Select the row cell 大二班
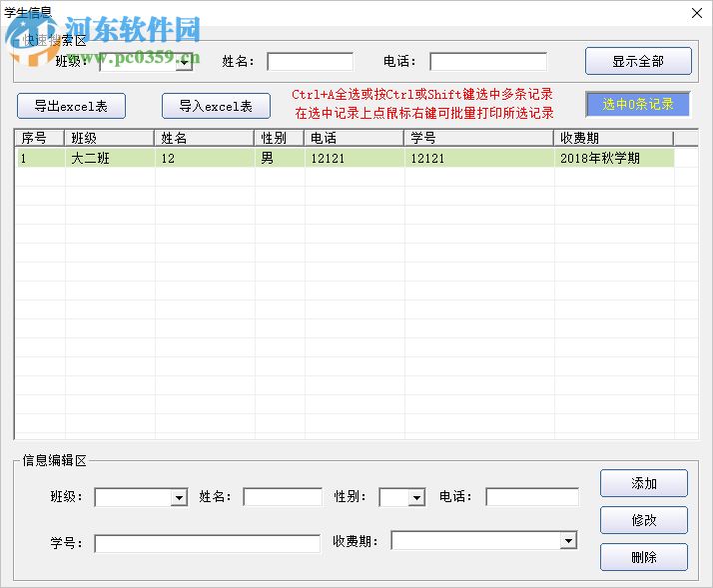The image size is (713, 588). click(110, 158)
